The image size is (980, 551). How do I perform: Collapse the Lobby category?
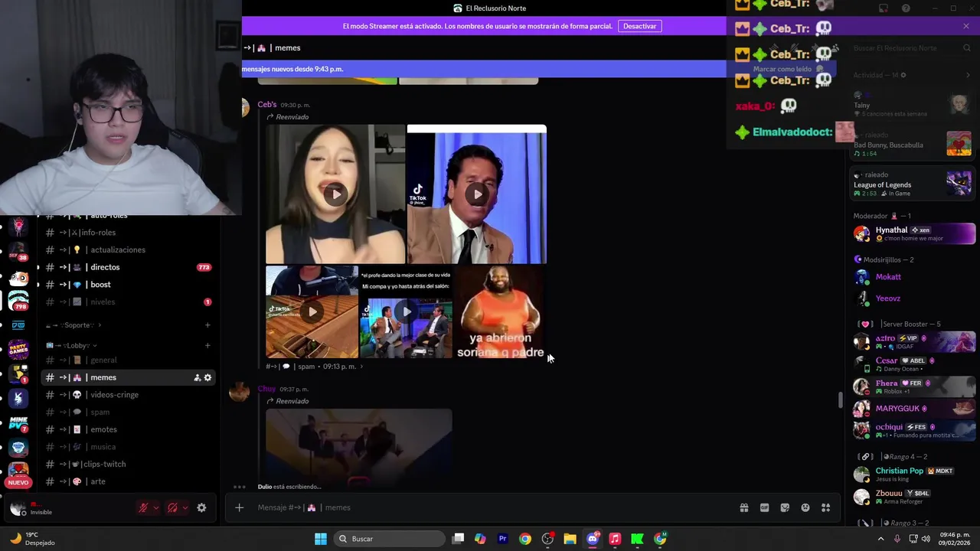pyautogui.click(x=70, y=345)
